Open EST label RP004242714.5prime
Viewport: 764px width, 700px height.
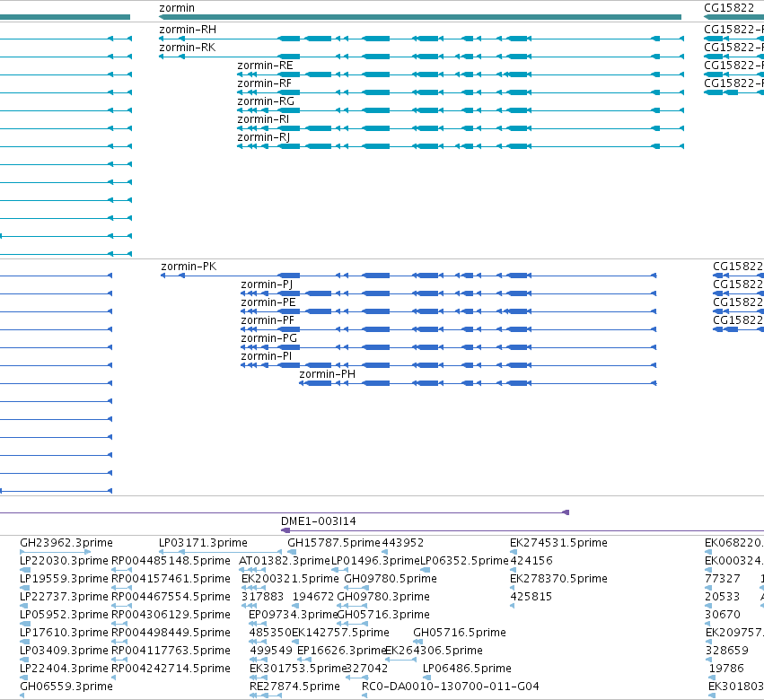[171, 669]
